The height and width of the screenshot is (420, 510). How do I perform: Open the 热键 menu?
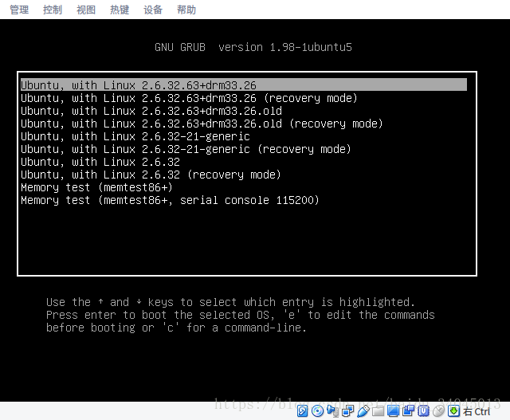(x=120, y=10)
